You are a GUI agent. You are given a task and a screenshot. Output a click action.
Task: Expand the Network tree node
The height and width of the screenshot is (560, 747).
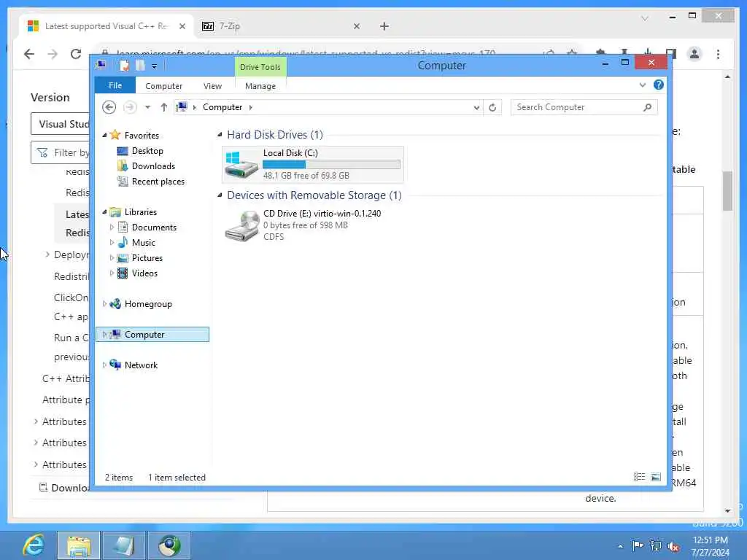coord(104,365)
